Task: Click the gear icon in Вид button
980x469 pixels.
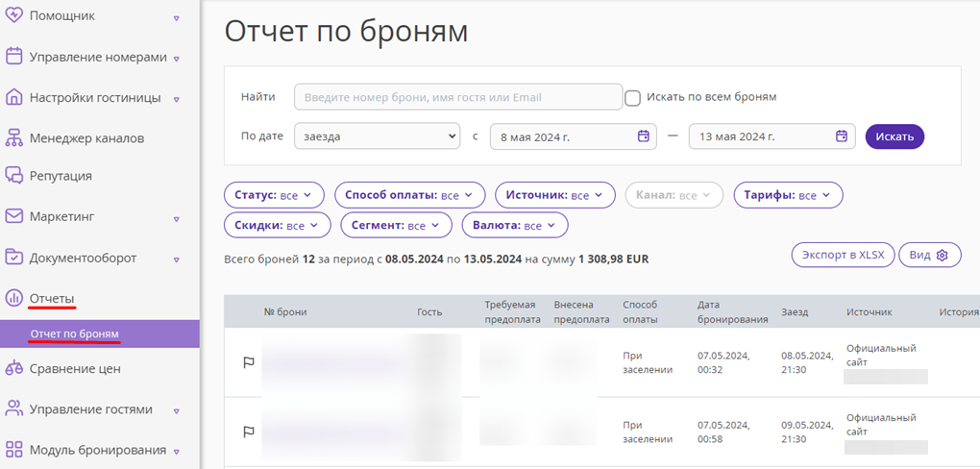Action: tap(943, 255)
